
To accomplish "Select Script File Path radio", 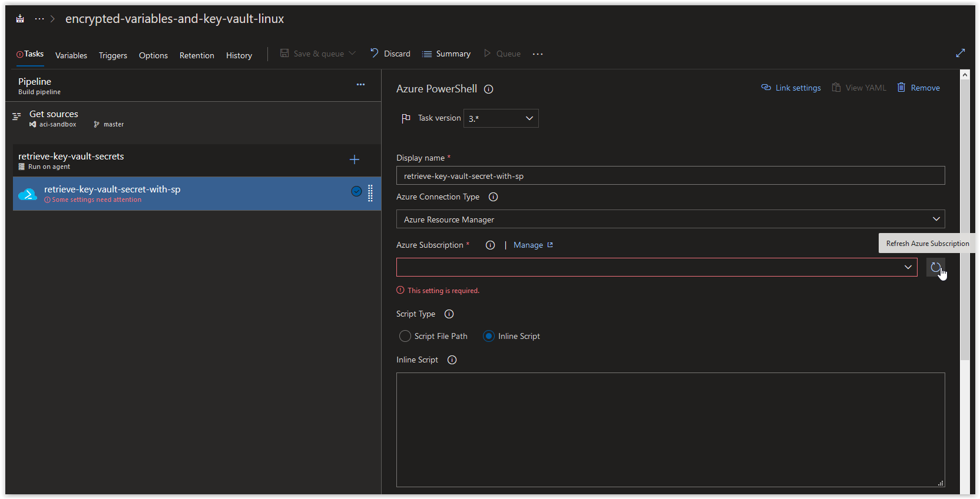I will (405, 336).
